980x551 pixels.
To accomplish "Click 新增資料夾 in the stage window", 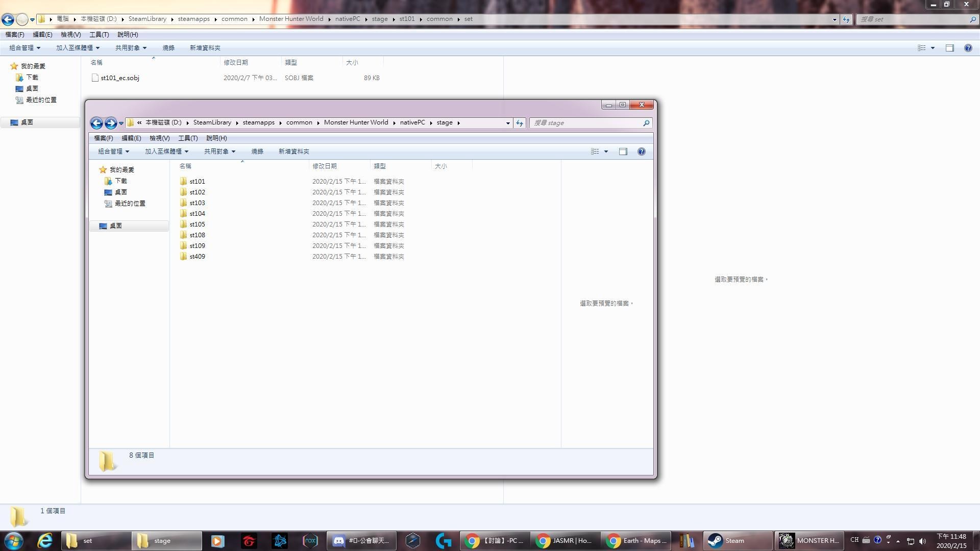I will [293, 152].
